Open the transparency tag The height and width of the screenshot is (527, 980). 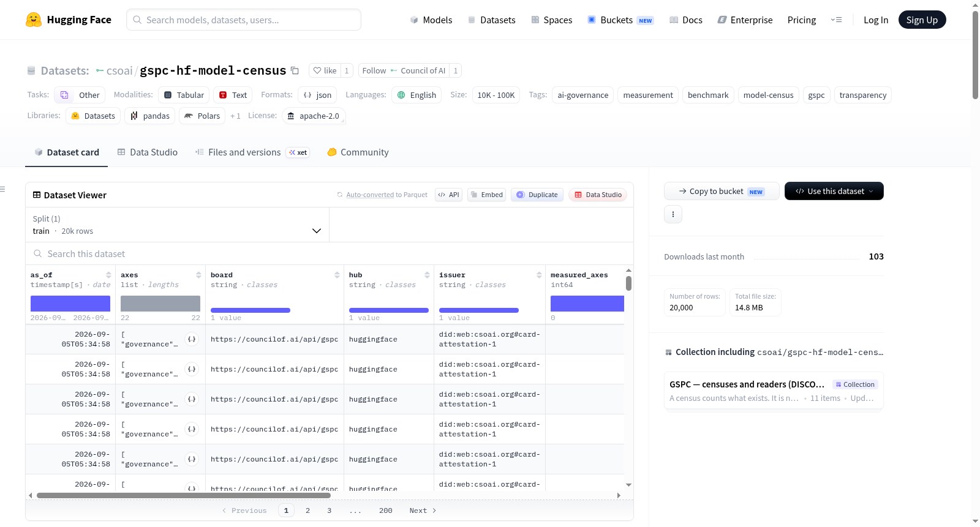(863, 95)
